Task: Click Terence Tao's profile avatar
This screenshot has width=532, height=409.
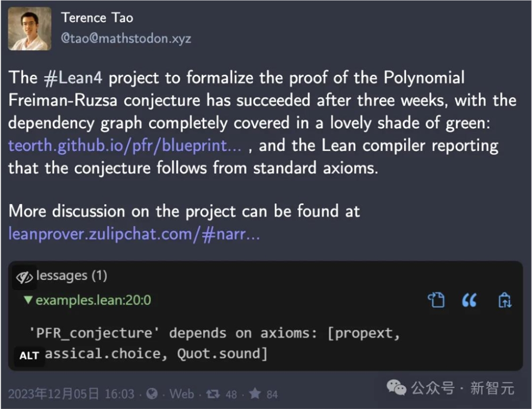Action: point(29,28)
